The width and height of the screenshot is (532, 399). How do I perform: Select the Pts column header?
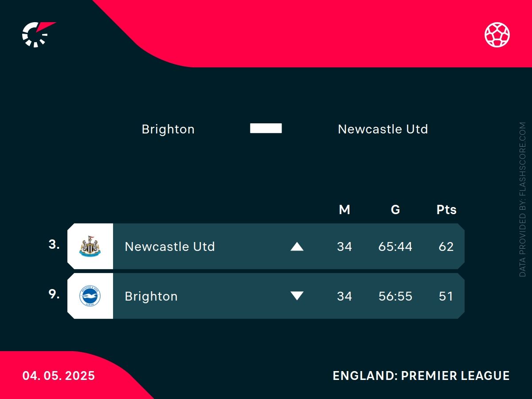(446, 210)
